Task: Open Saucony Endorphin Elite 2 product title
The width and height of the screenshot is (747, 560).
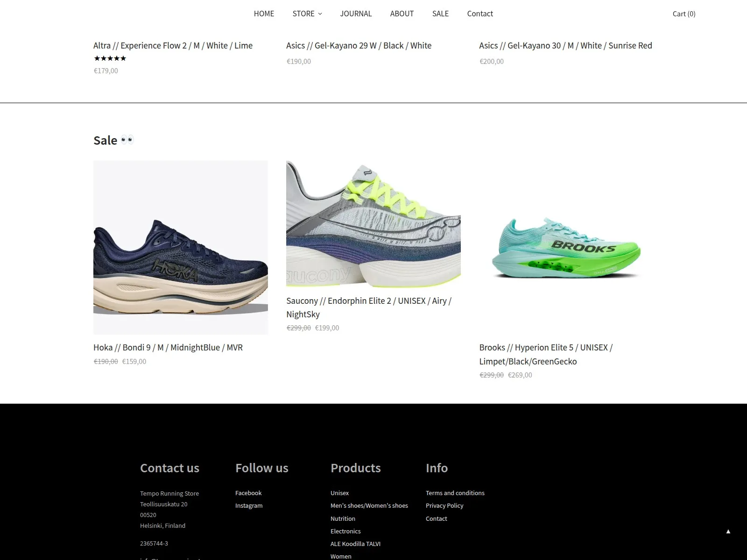Action: (x=369, y=308)
